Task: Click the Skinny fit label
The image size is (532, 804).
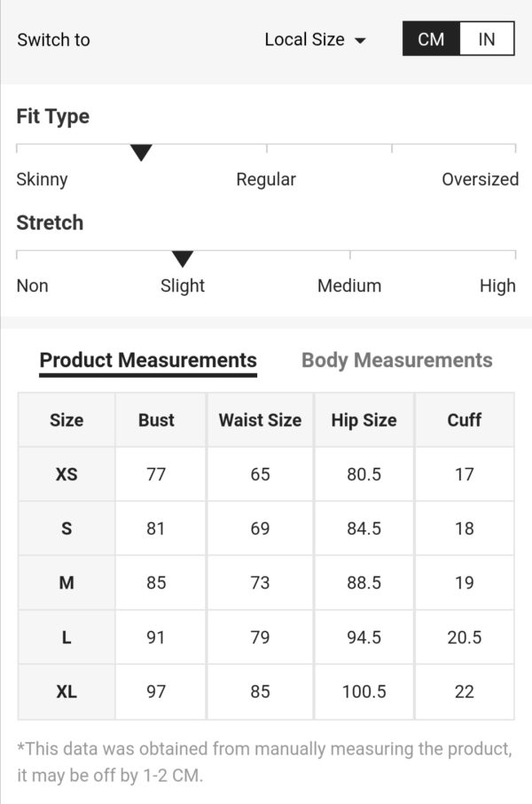Action: [x=42, y=179]
